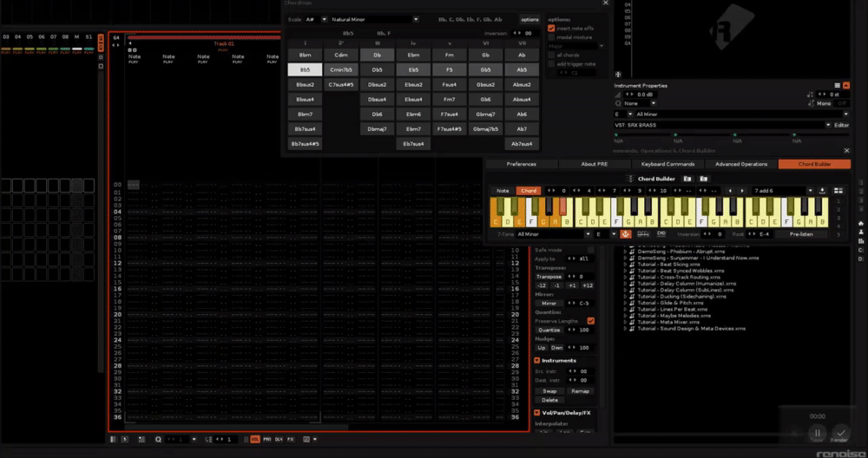The height and width of the screenshot is (458, 868).
Task: Click the CHD icon in Chord Builder
Action: (x=661, y=234)
